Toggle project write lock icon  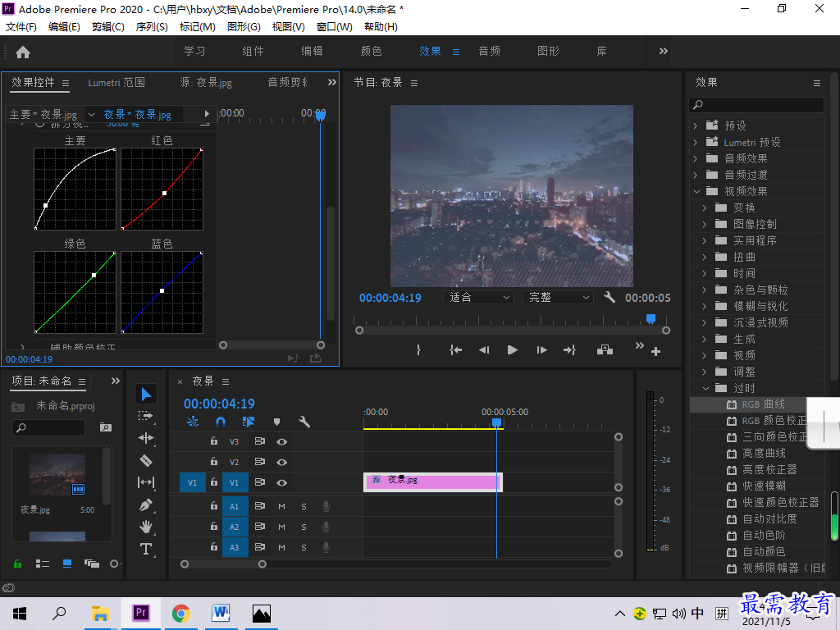[x=18, y=564]
